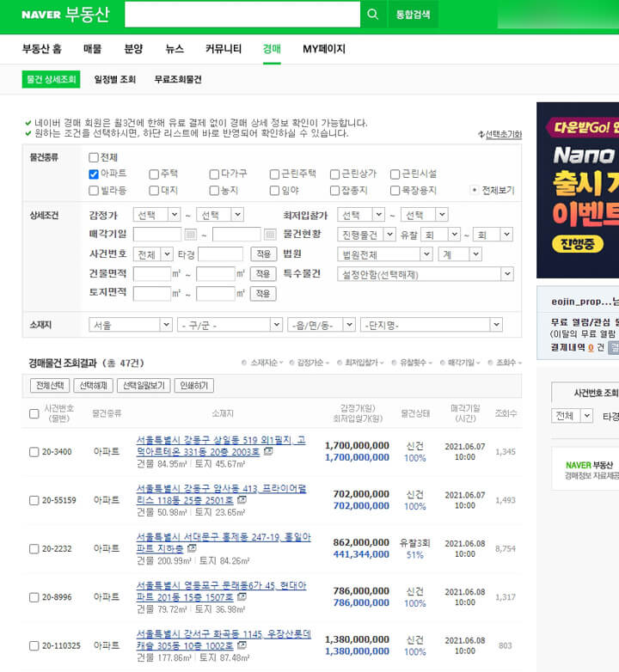Switch to 일정별 조회 tab

click(x=115, y=79)
